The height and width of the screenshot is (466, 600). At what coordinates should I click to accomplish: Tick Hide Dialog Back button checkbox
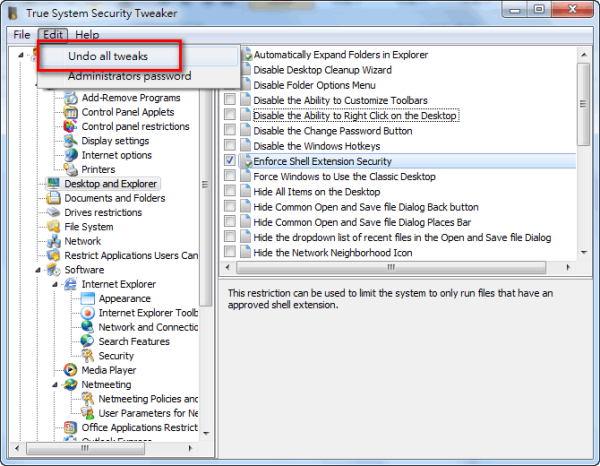coord(230,206)
